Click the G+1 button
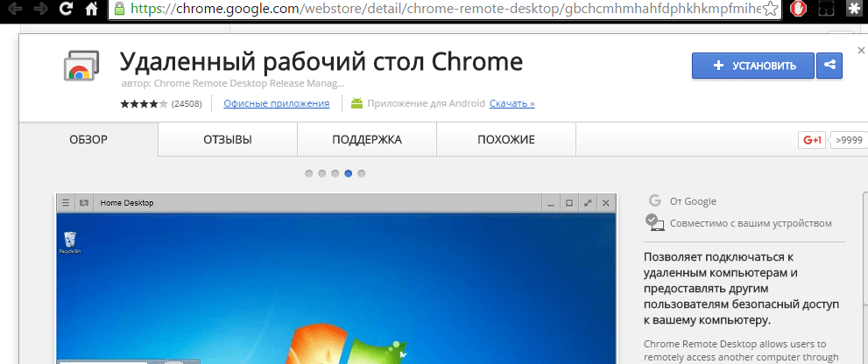Image resolution: width=868 pixels, height=364 pixels. [x=812, y=140]
